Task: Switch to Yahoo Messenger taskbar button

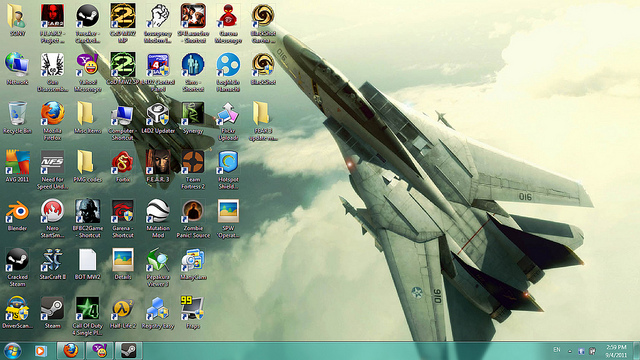Action: (x=100, y=351)
